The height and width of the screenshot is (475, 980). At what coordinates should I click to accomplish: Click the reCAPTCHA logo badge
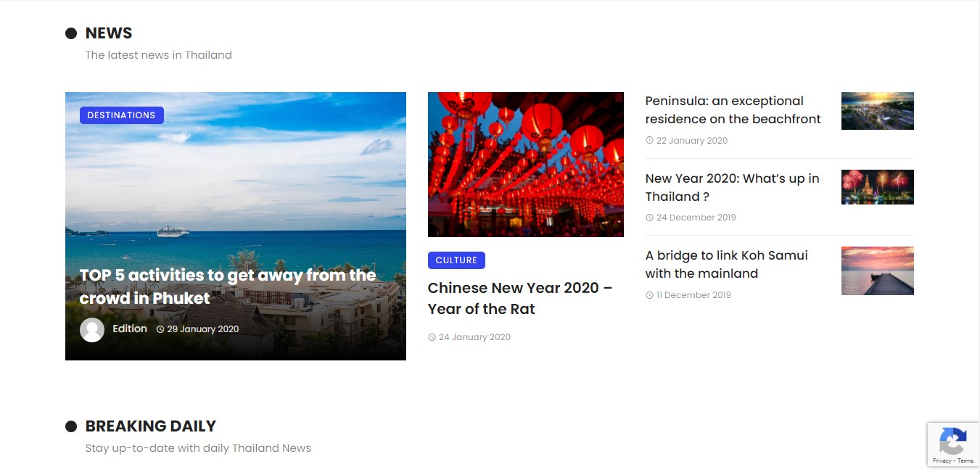click(952, 441)
